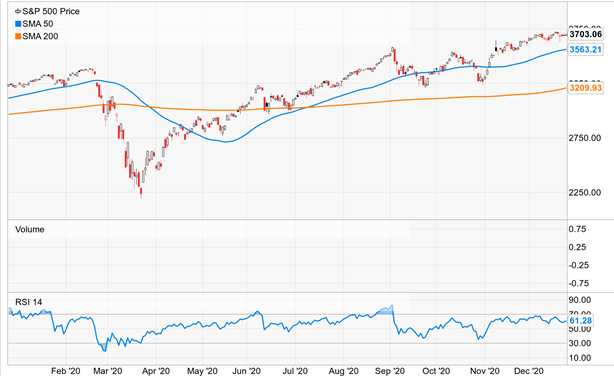This screenshot has height=376, width=614.
Task: Click the shaded RSI peak before September 2020
Action: click(385, 310)
